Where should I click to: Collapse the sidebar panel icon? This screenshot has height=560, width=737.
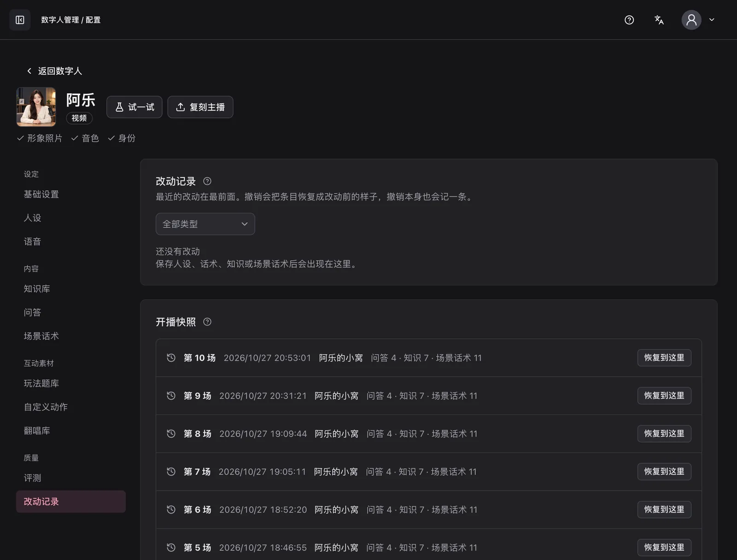[20, 20]
